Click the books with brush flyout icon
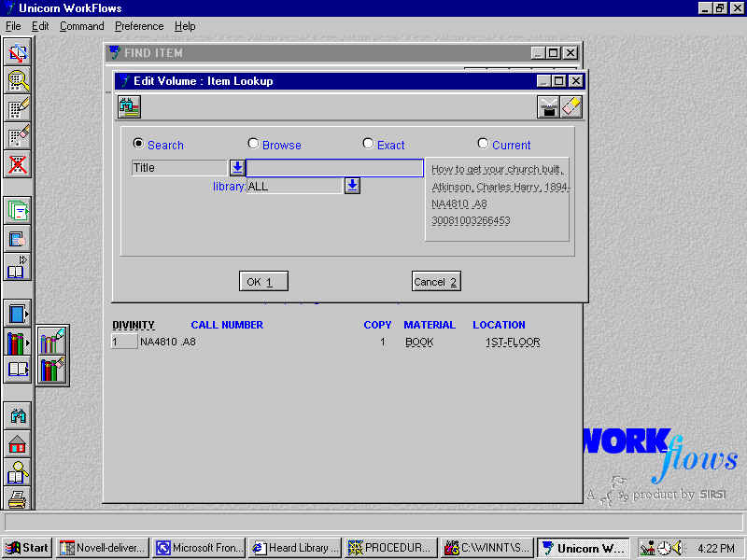The height and width of the screenshot is (560, 747). click(52, 370)
